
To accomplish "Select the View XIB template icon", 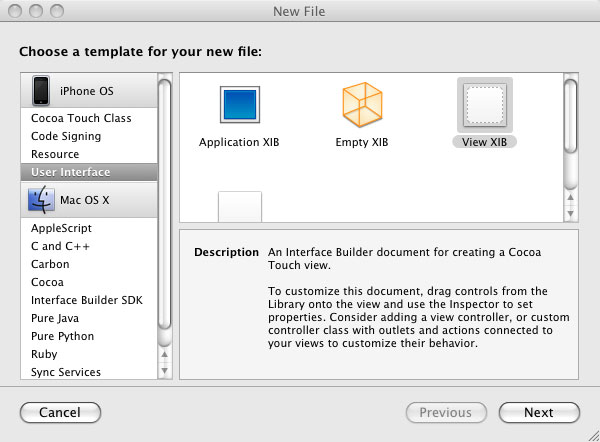I will 485,105.
